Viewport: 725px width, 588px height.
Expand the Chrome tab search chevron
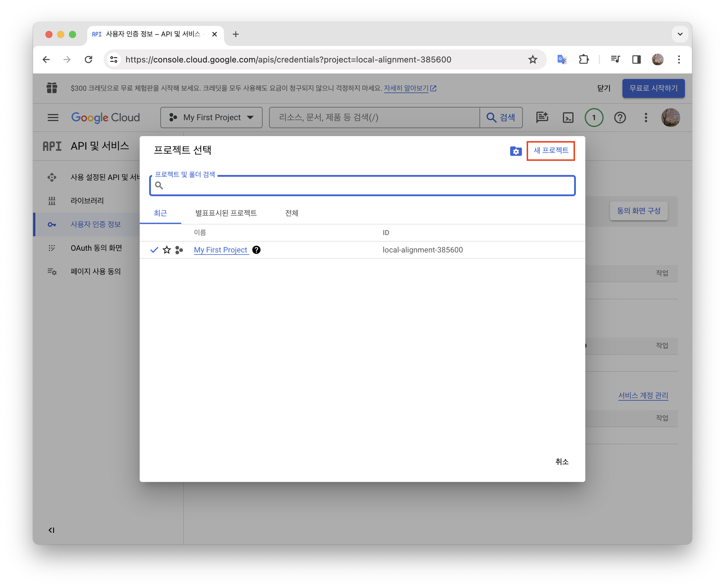pyautogui.click(x=680, y=34)
